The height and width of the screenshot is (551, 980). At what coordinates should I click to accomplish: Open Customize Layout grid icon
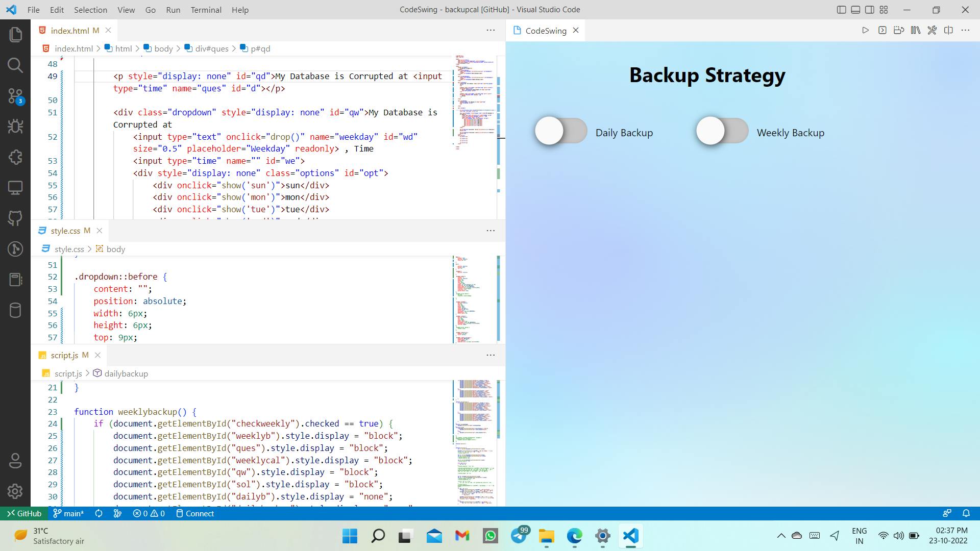(x=884, y=10)
